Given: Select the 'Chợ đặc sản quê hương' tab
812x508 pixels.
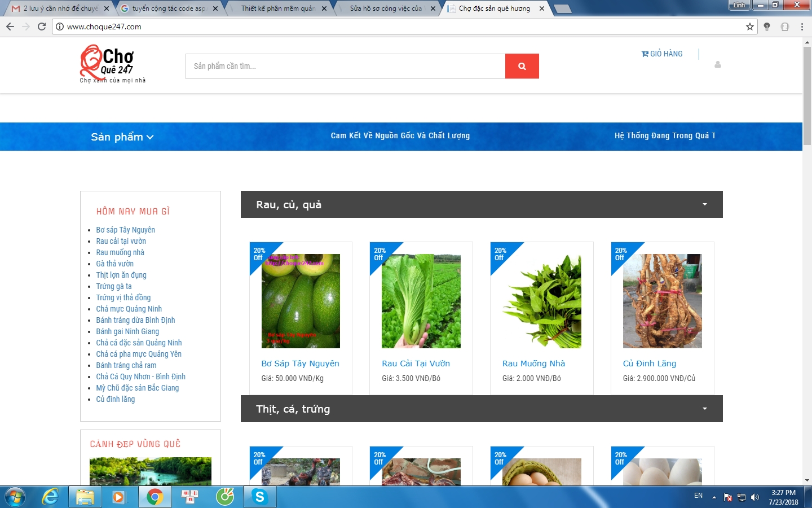Looking at the screenshot, I should [495, 8].
